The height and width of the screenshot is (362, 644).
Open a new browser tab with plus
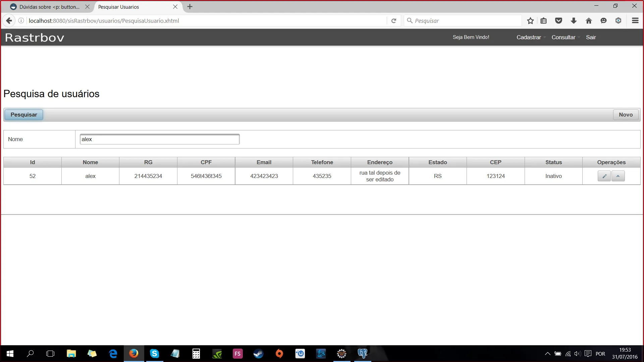(x=190, y=7)
